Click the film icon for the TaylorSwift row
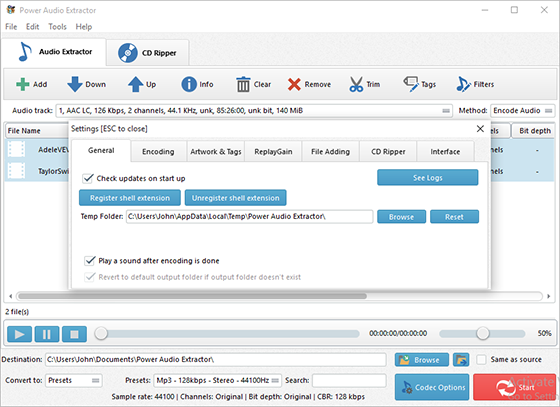Viewport: 560px width, 407px height. (16, 171)
